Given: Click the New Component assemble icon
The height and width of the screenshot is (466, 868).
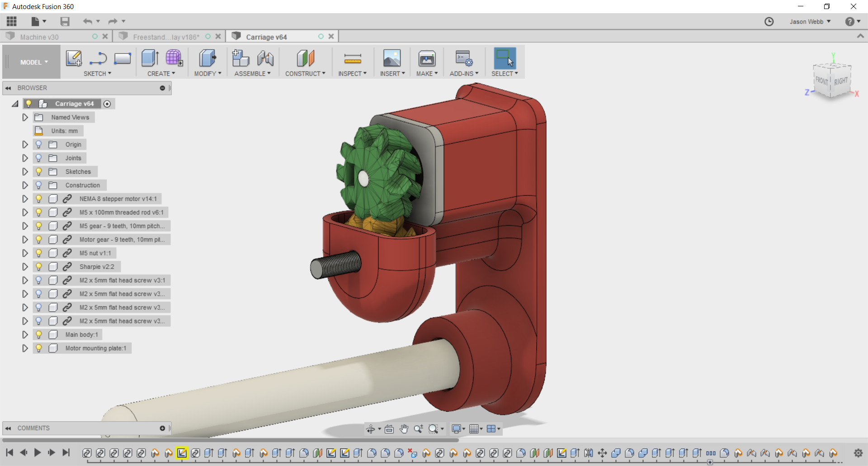Looking at the screenshot, I should pos(241,58).
